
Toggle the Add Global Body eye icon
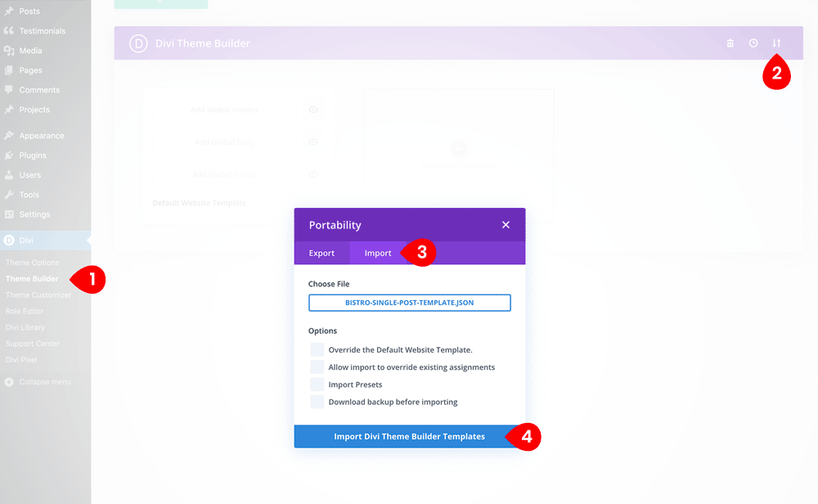click(312, 142)
